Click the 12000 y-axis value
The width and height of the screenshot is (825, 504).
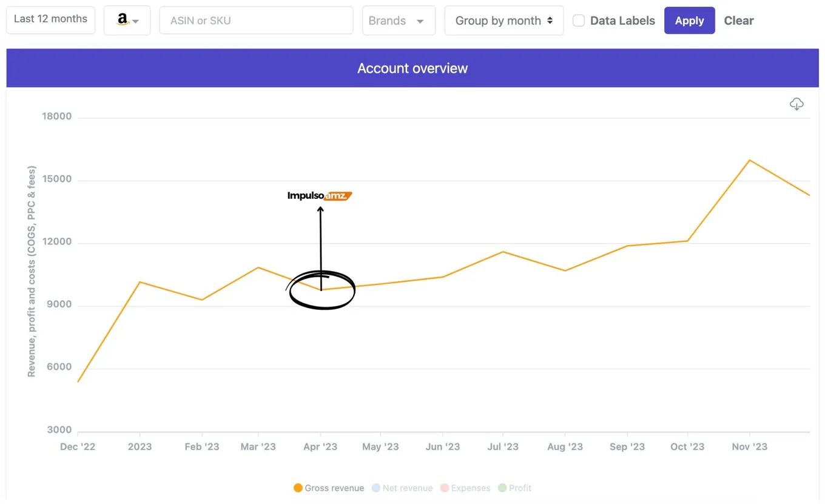(56, 242)
